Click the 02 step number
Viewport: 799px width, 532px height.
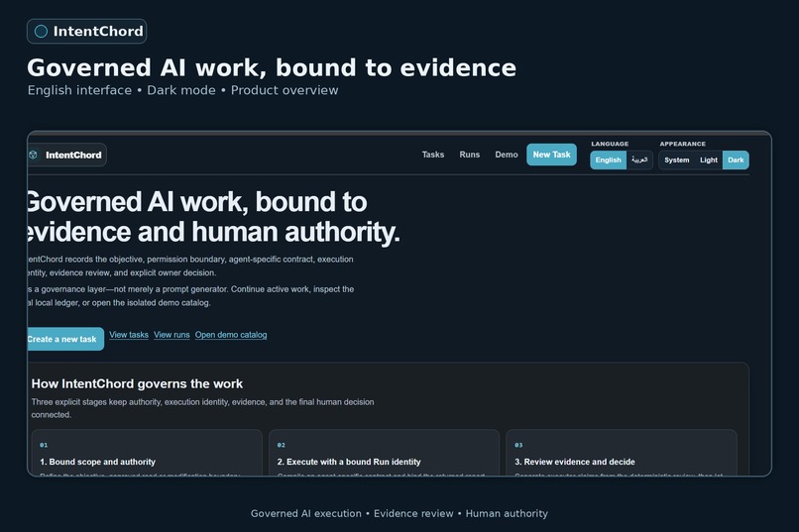tap(282, 445)
